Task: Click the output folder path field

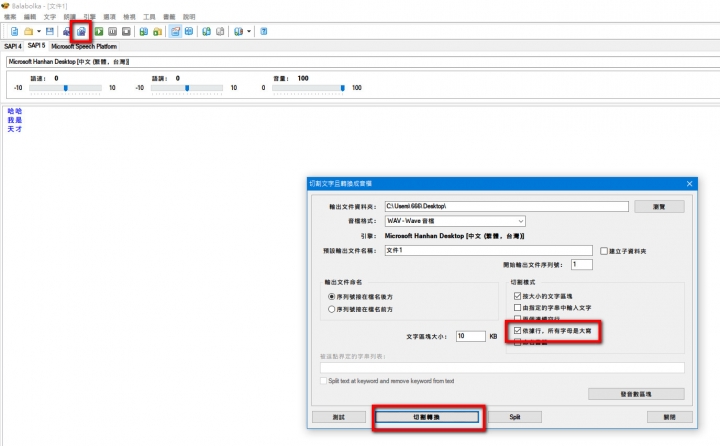Action: [506, 207]
